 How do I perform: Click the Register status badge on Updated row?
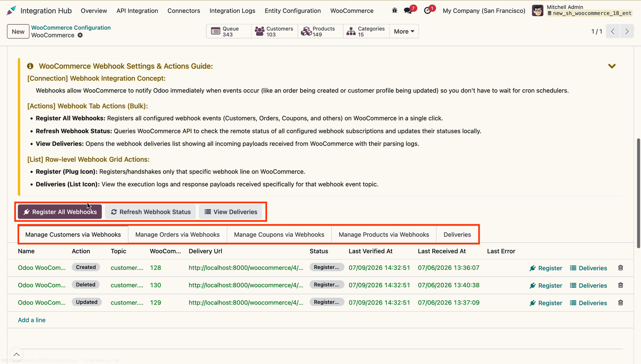pos(327,302)
